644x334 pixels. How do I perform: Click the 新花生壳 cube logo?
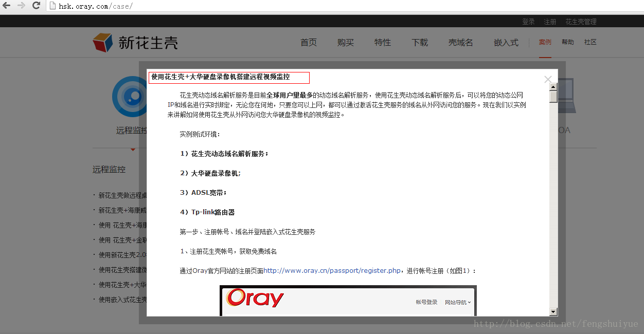tap(135, 42)
